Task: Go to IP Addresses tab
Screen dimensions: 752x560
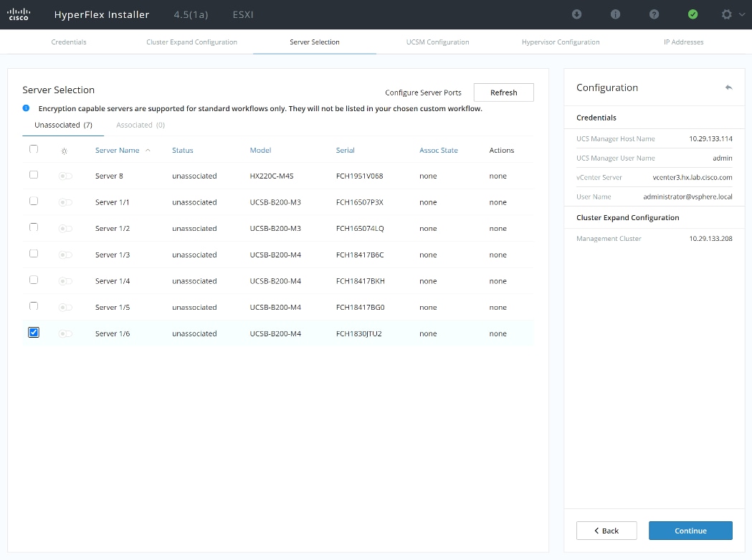Action: (x=683, y=42)
